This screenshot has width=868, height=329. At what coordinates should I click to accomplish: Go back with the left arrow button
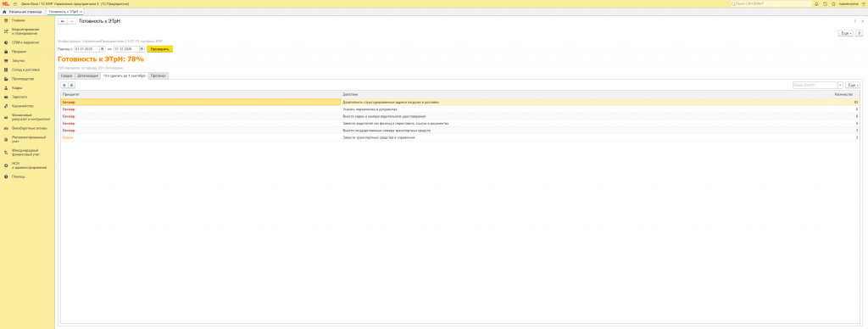point(63,21)
